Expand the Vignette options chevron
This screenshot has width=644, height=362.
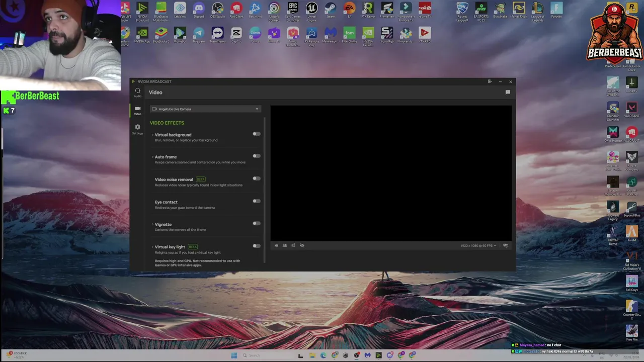pos(152,224)
